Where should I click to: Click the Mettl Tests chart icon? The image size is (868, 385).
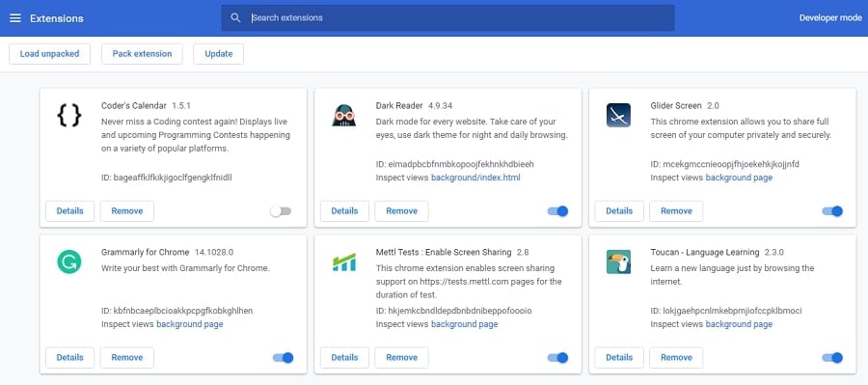point(343,262)
